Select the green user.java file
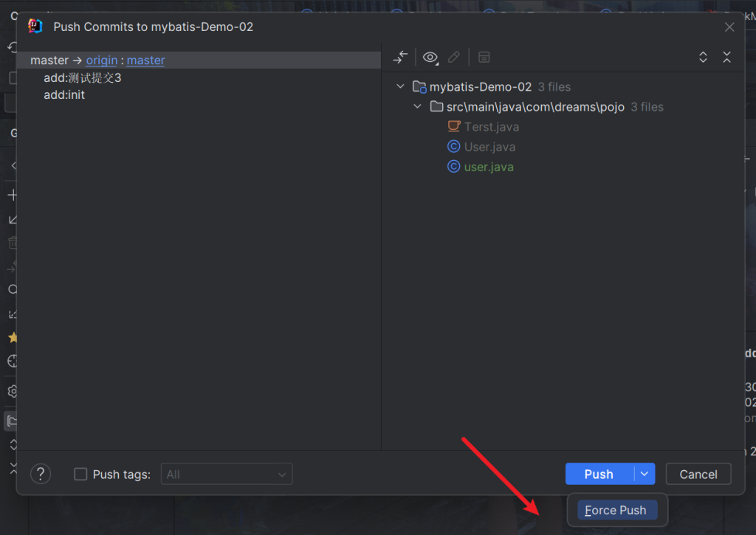The image size is (756, 535). [x=488, y=167]
